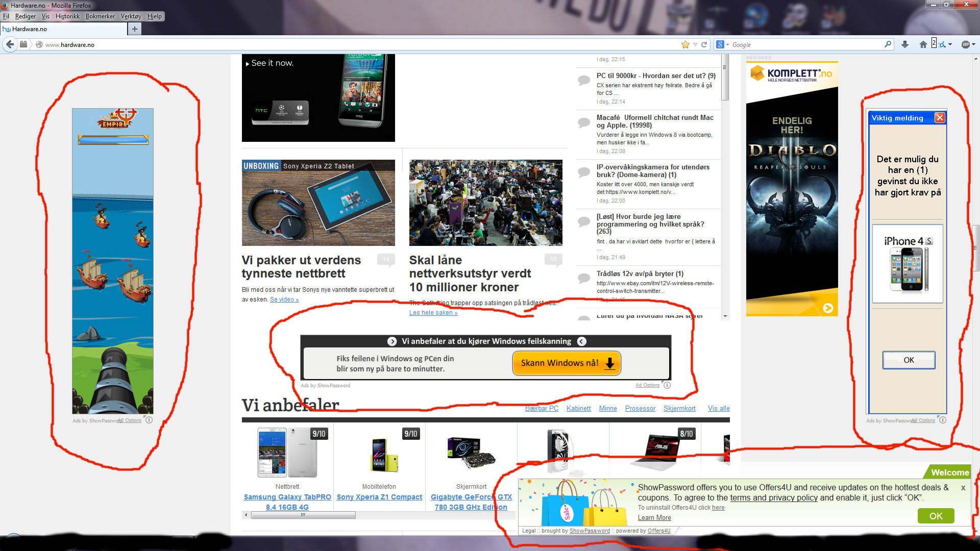The image size is (980, 551).
Task: Click OK in Viktig melding popup
Action: coord(909,360)
